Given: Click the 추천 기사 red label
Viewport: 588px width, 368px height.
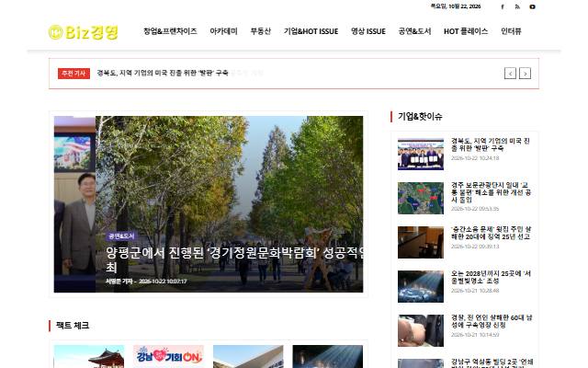Looking at the screenshot, I should tap(73, 74).
